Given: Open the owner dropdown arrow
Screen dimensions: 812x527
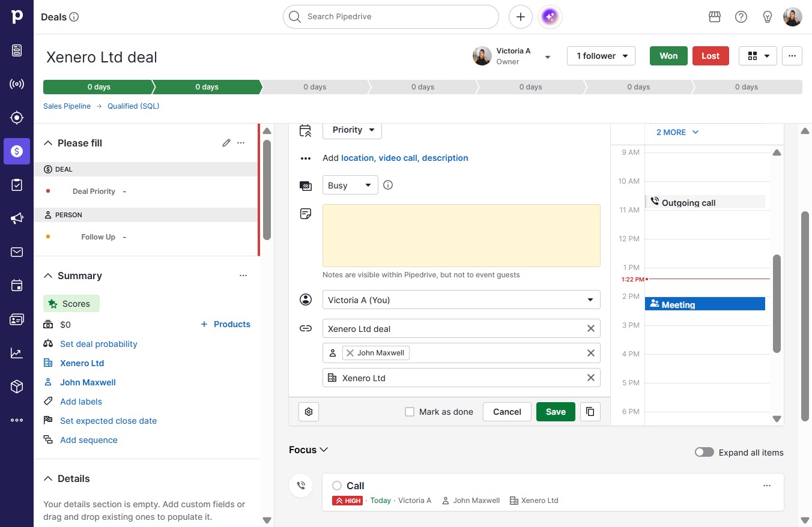Looking at the screenshot, I should click(x=548, y=56).
